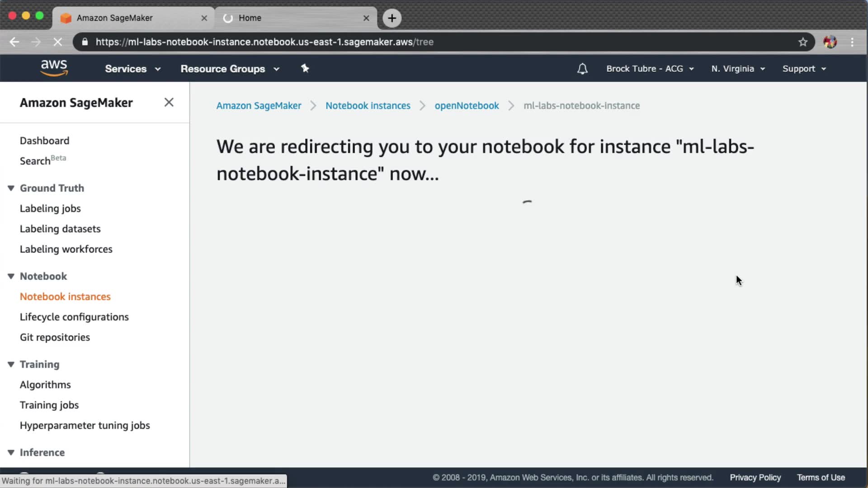Click Notebook instances breadcrumb link

coord(368,106)
